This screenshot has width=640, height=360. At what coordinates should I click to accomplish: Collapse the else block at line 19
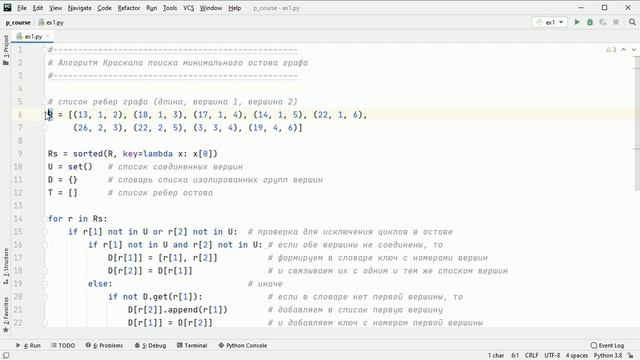(x=44, y=284)
